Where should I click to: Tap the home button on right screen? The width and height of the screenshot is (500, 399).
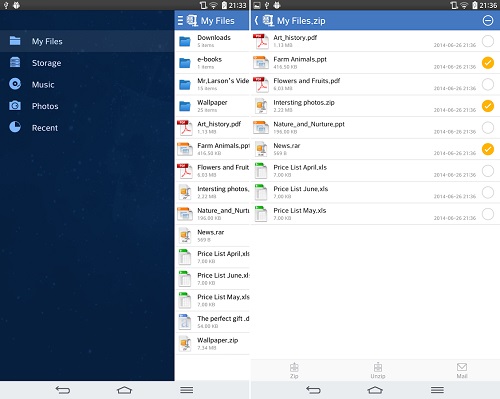tap(375, 390)
